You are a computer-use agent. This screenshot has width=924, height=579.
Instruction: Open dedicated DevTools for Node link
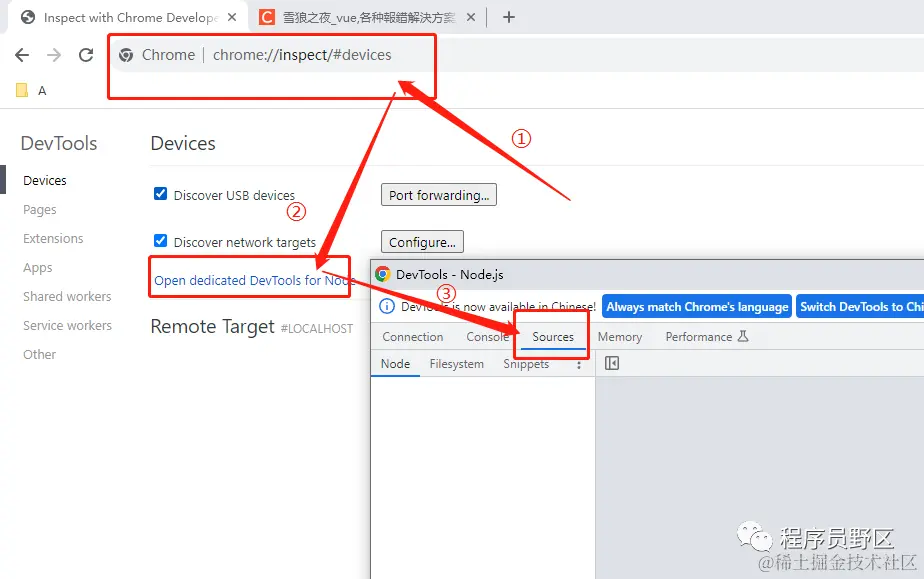(254, 280)
